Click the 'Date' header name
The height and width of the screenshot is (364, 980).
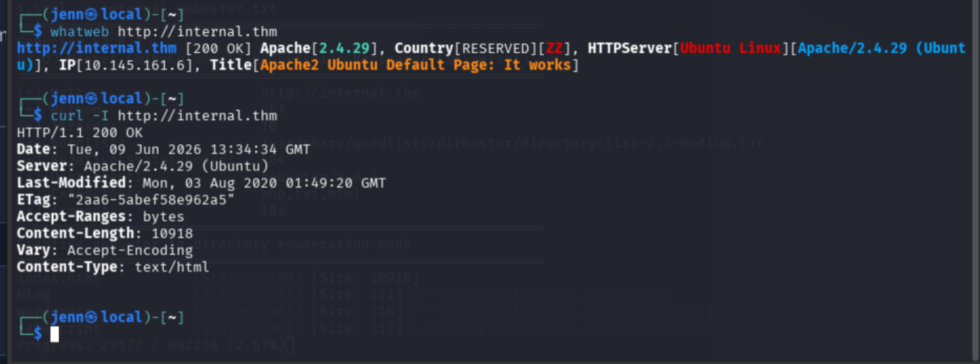click(x=34, y=149)
